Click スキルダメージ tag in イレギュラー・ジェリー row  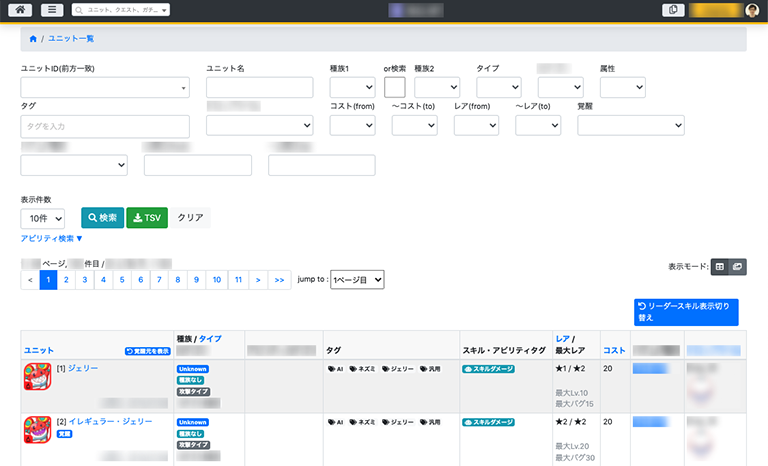tap(488, 422)
